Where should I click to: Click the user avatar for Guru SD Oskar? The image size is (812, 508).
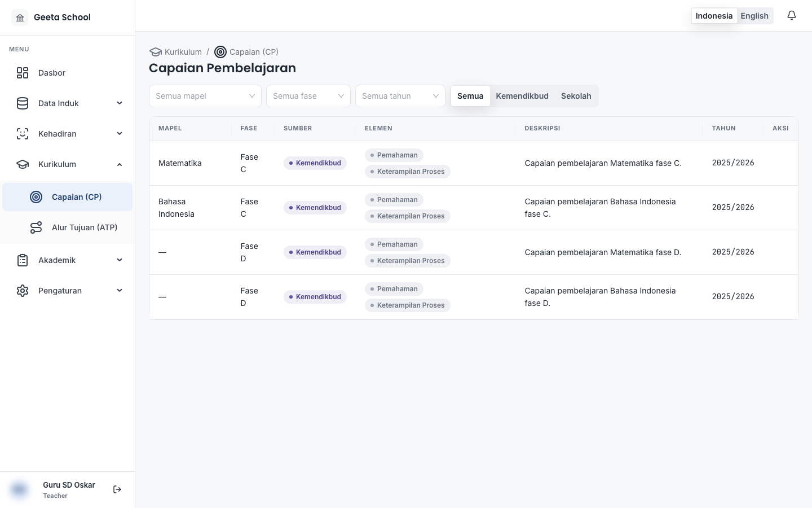19,489
